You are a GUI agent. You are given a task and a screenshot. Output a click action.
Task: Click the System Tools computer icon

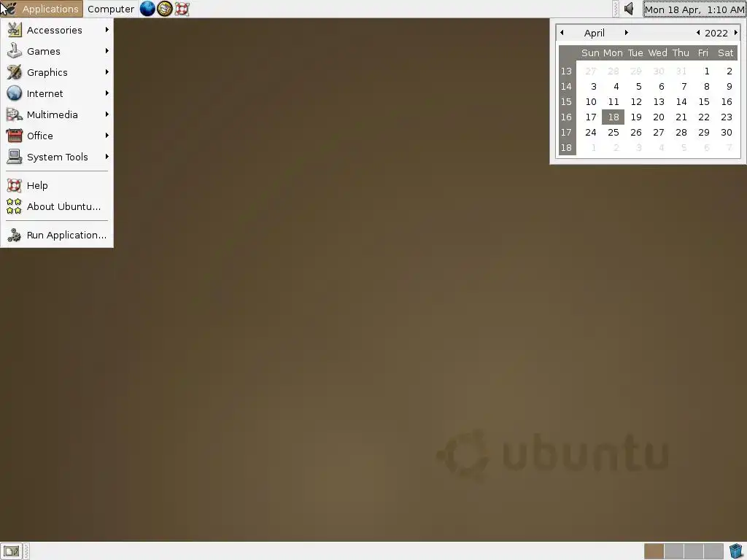click(x=15, y=157)
